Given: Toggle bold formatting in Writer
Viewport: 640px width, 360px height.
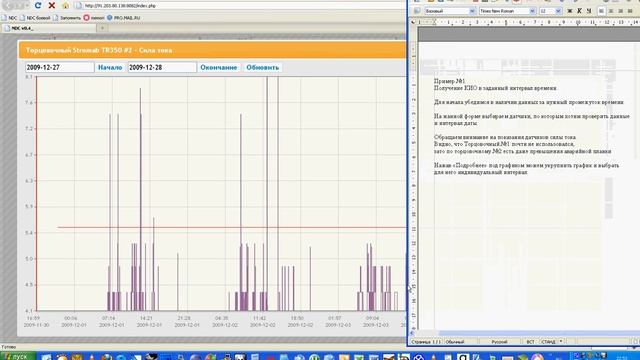Looking at the screenshot, I should coord(570,11).
